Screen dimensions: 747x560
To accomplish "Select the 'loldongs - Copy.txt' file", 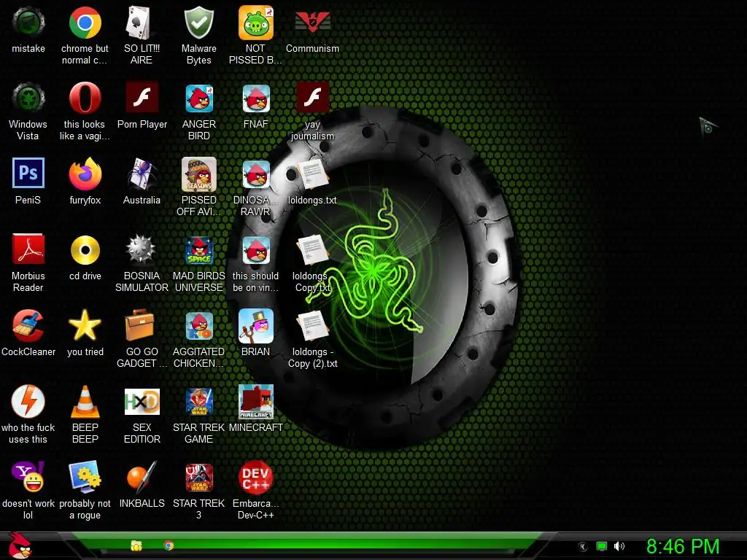I will click(312, 249).
